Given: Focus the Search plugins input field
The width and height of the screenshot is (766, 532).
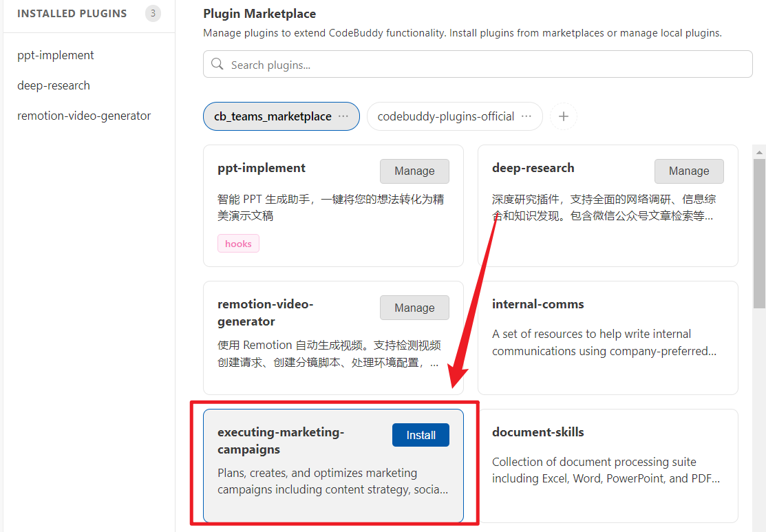Looking at the screenshot, I should [x=482, y=65].
